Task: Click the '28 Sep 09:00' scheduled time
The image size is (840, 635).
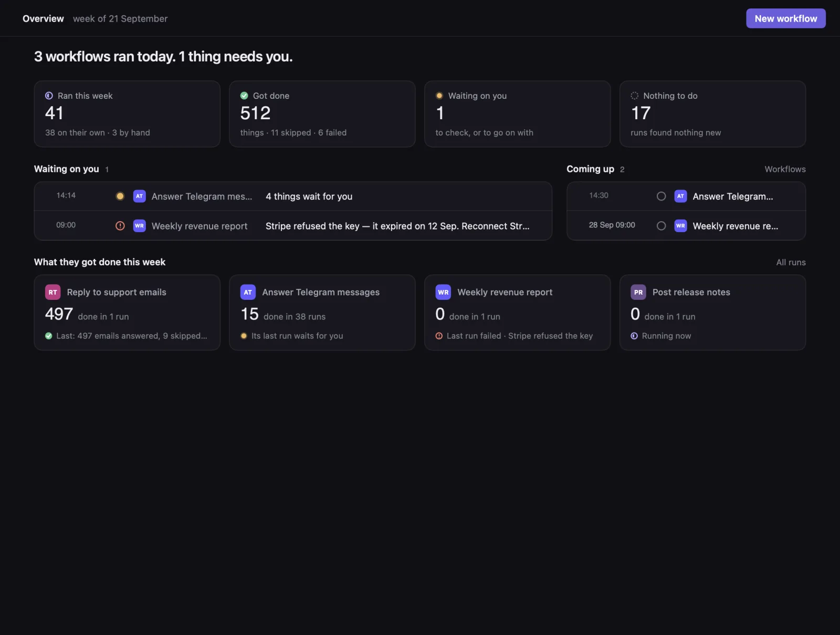Action: 612,225
